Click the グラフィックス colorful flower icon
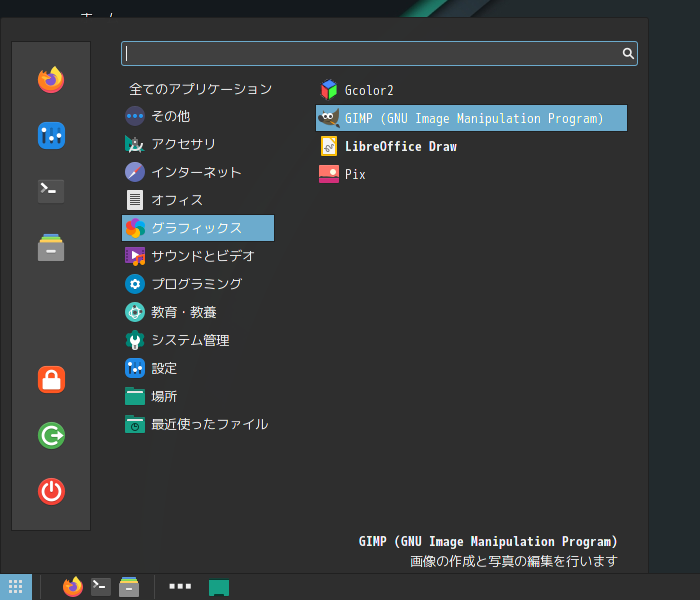Screen dimensions: 700x600 (x=135, y=228)
